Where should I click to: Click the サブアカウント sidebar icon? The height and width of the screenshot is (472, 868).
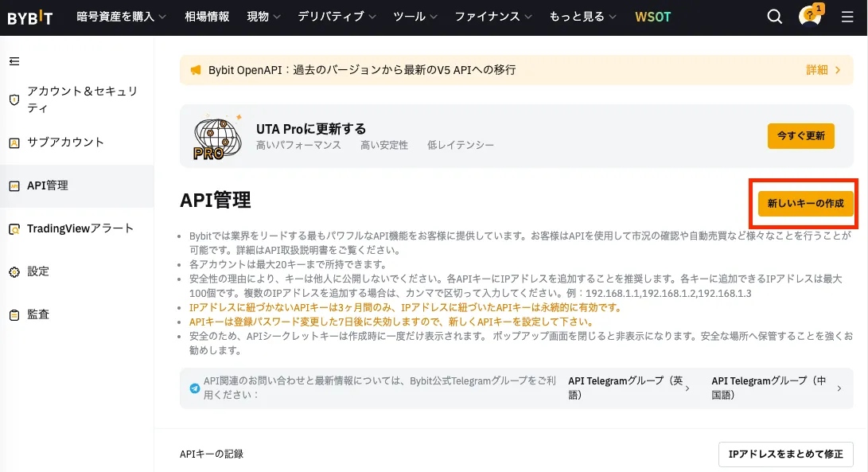[14, 143]
